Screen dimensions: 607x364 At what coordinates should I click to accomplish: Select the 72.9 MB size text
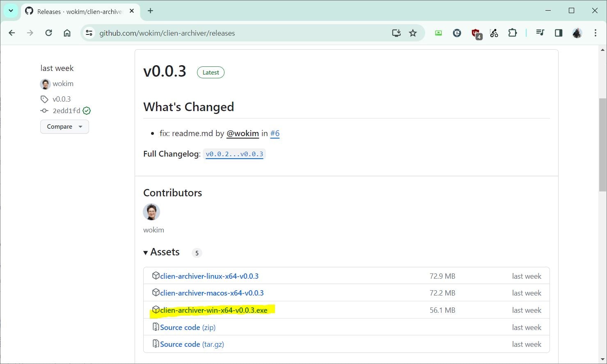coord(442,276)
